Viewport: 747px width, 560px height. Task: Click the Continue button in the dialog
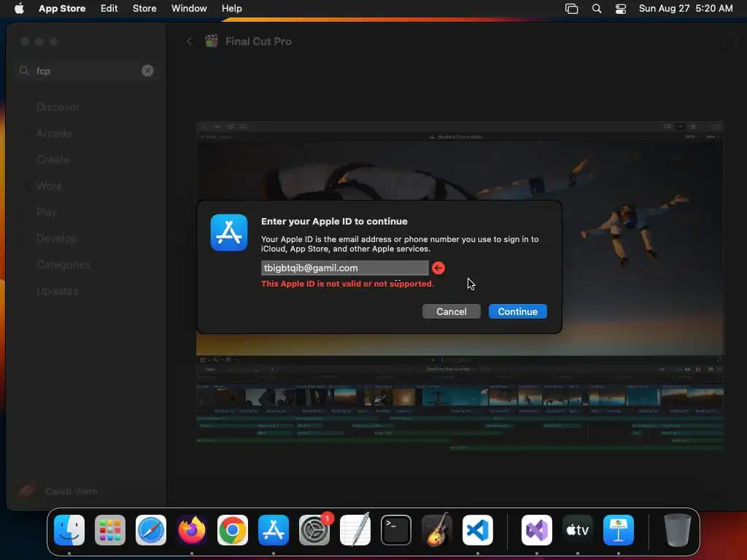coord(517,311)
